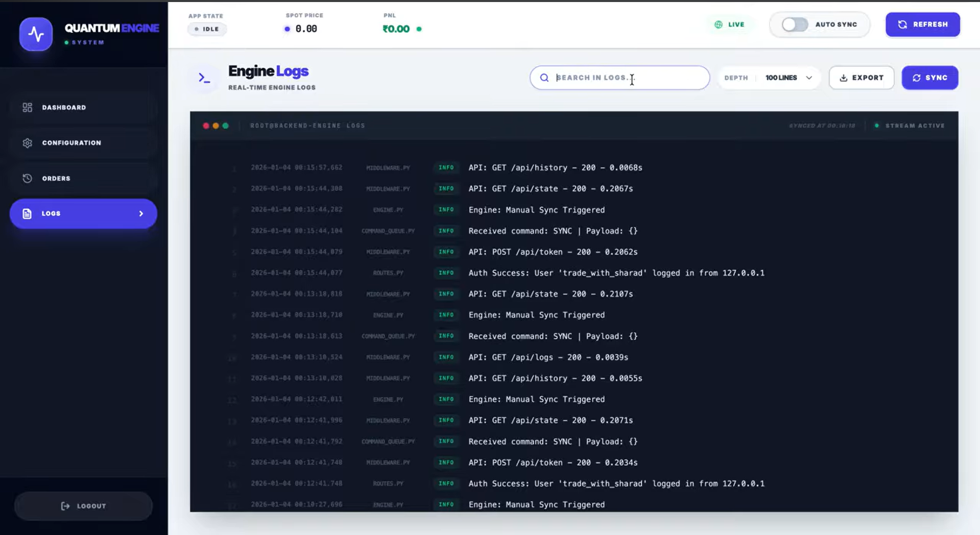The height and width of the screenshot is (535, 980).
Task: Click the Orders clock icon
Action: 27,178
